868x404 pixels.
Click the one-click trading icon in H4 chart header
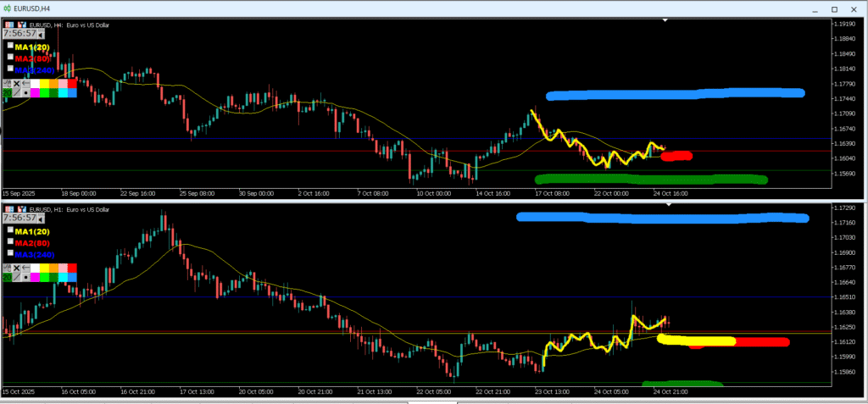pos(8,25)
